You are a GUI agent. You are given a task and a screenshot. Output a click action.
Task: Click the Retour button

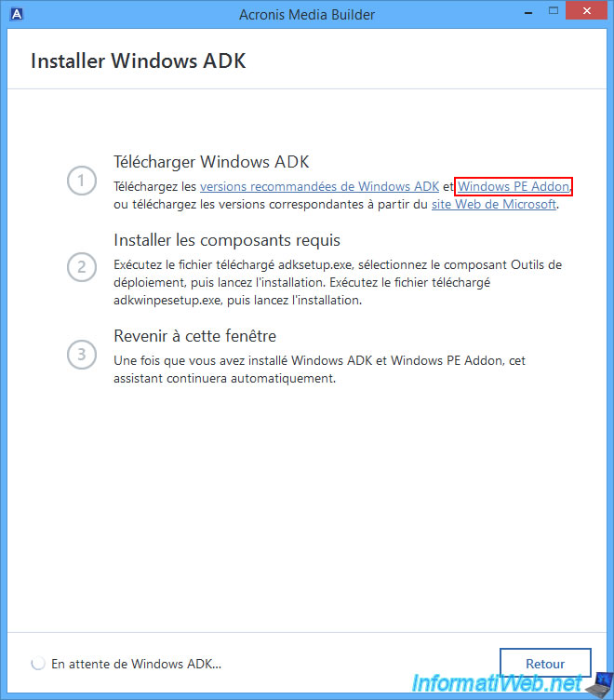[x=545, y=664]
